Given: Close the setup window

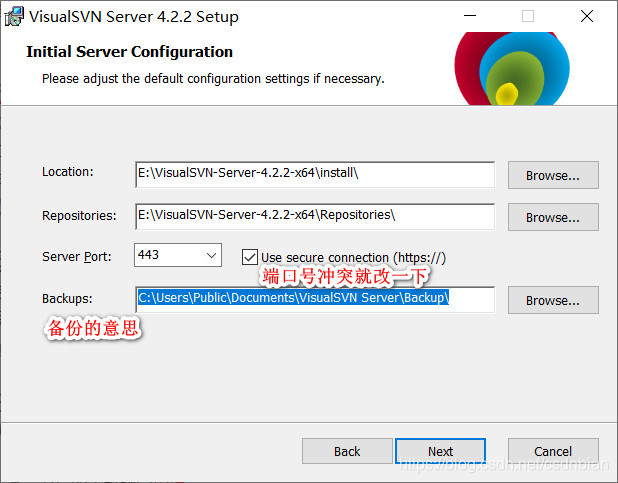Looking at the screenshot, I should (x=587, y=16).
